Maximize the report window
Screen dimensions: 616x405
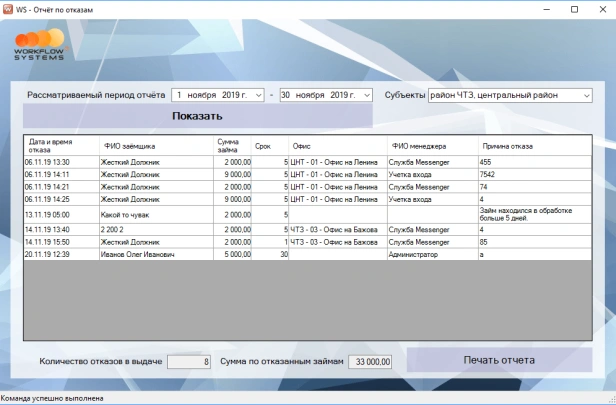tap(574, 9)
